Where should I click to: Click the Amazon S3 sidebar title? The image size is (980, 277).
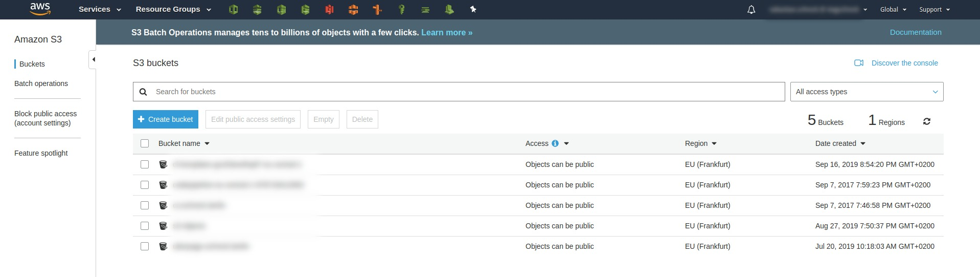click(x=38, y=39)
